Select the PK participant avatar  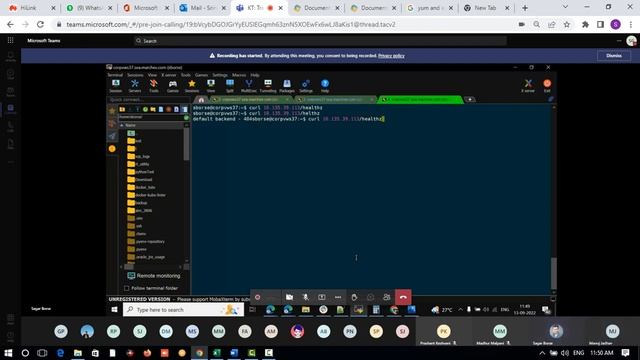(443, 331)
